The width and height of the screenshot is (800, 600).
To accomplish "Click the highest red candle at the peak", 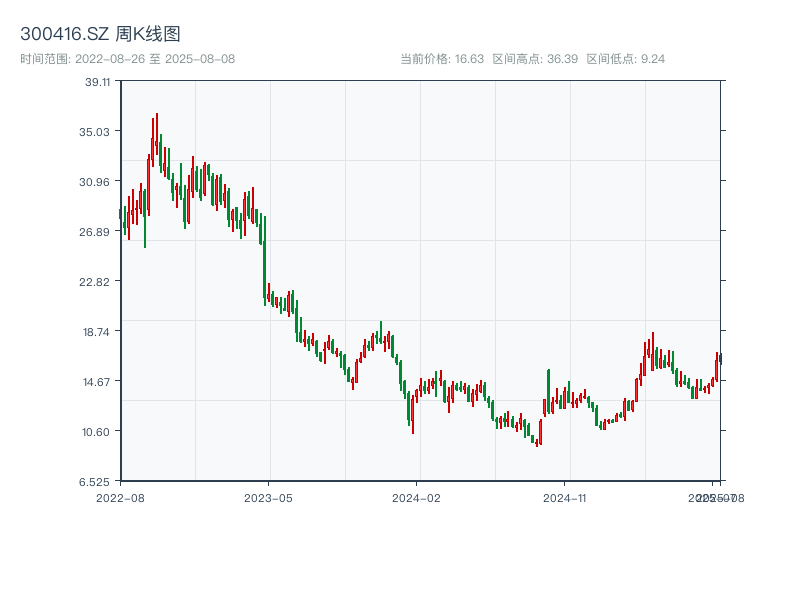I will point(157,130).
